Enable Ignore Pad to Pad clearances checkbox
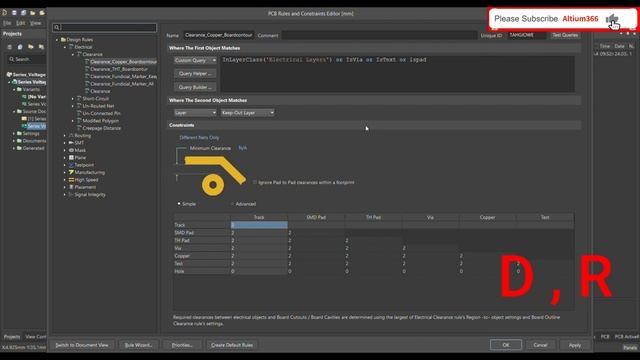This screenshot has height=360, width=640. (x=255, y=182)
